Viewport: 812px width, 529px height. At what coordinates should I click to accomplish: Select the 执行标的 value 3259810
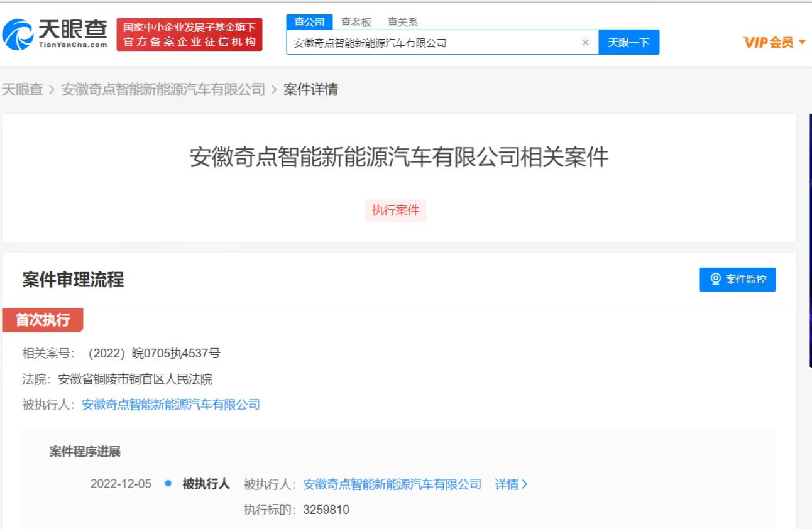tap(326, 510)
